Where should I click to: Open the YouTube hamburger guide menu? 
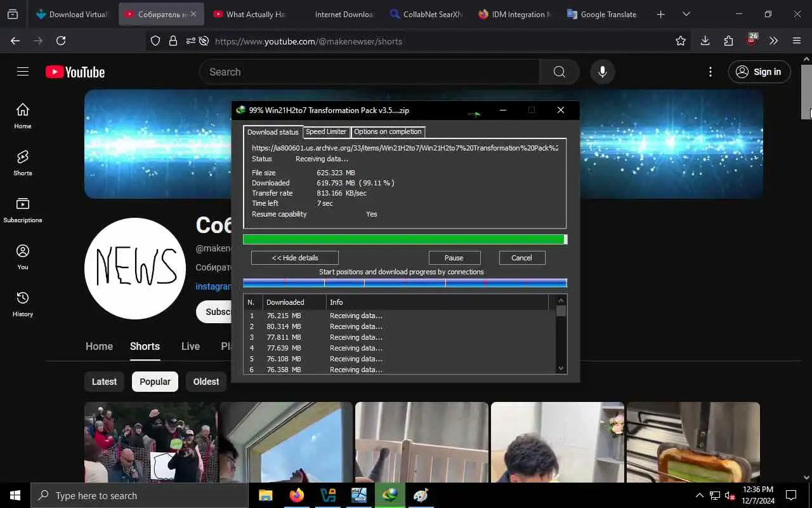pyautogui.click(x=23, y=72)
